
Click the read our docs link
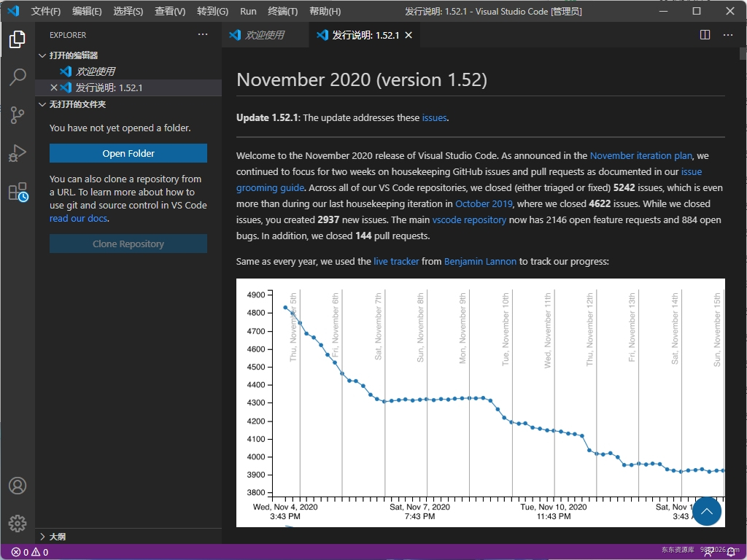coord(77,218)
